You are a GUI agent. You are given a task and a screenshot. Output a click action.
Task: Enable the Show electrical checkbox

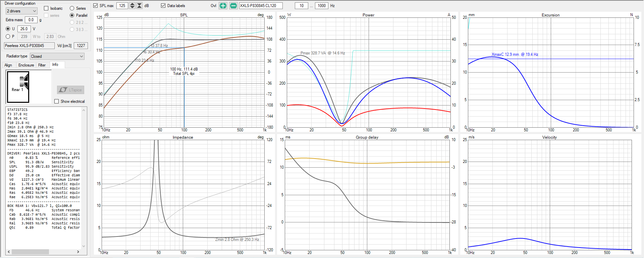57,101
